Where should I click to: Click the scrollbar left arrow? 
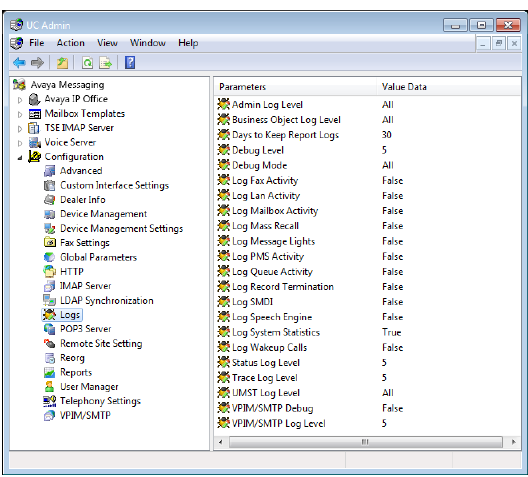(221, 442)
